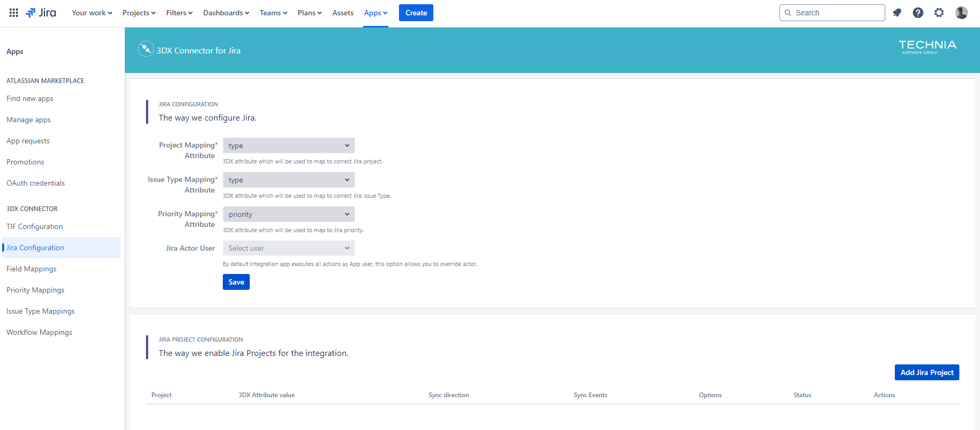Click Sync Events column header

pyautogui.click(x=591, y=395)
